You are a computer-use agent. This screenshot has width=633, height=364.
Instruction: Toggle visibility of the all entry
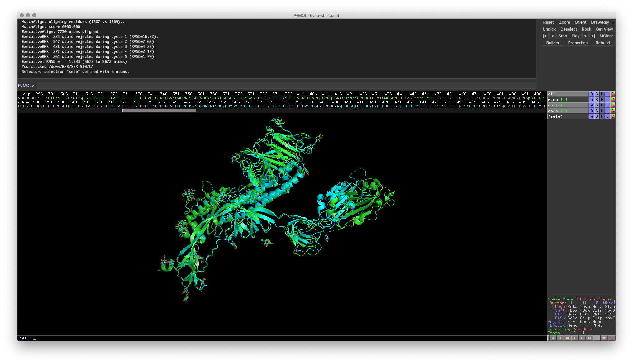tap(568, 94)
